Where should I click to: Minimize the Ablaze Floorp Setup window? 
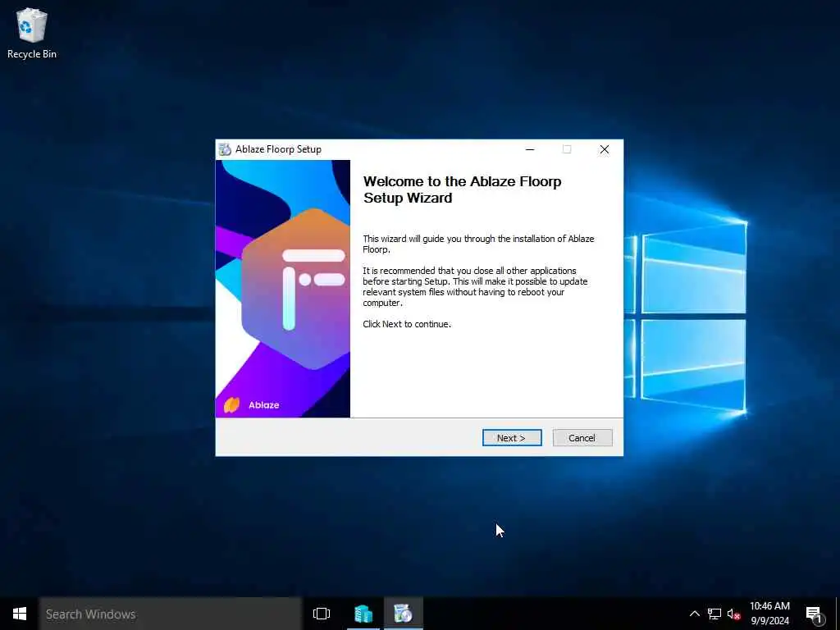click(530, 149)
